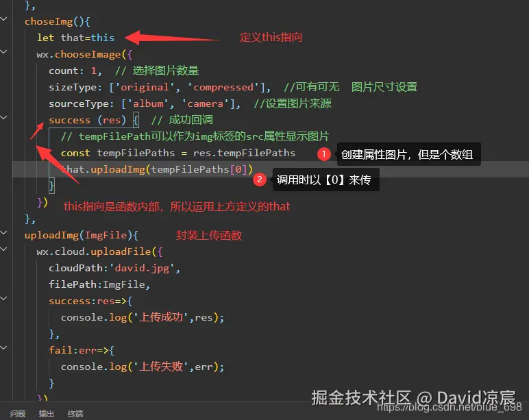Fold the wx.cloud.uploadFile block
The width and height of the screenshot is (529, 420).
tap(3, 249)
